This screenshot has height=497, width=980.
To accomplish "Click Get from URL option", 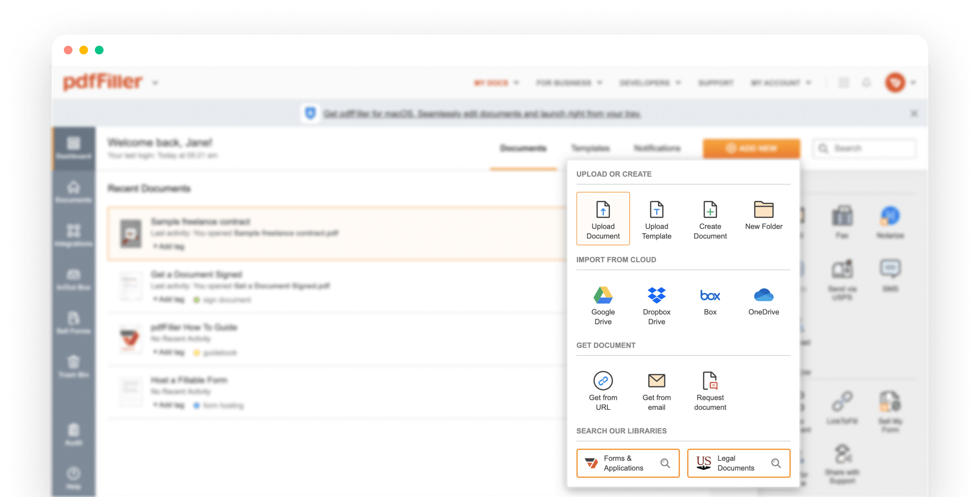I will 603,391.
